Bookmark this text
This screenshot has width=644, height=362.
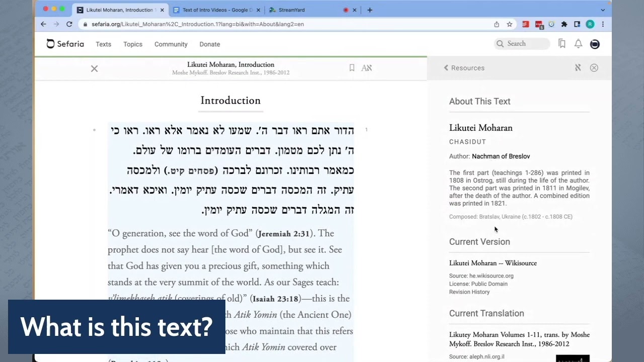(352, 68)
